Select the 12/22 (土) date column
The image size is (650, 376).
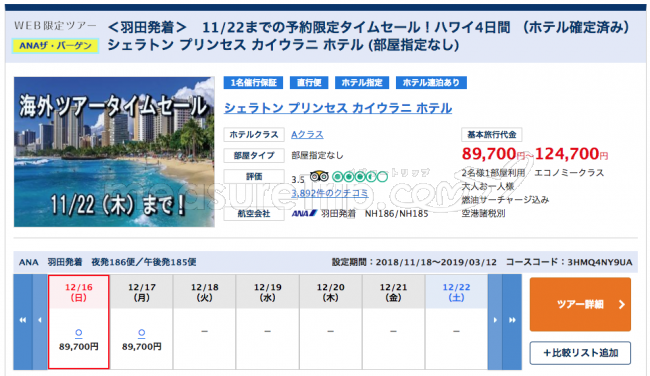point(456,322)
